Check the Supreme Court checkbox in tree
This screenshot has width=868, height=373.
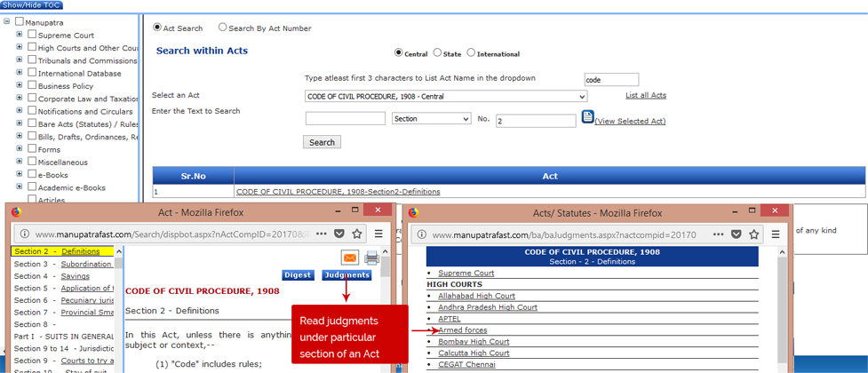point(32,35)
